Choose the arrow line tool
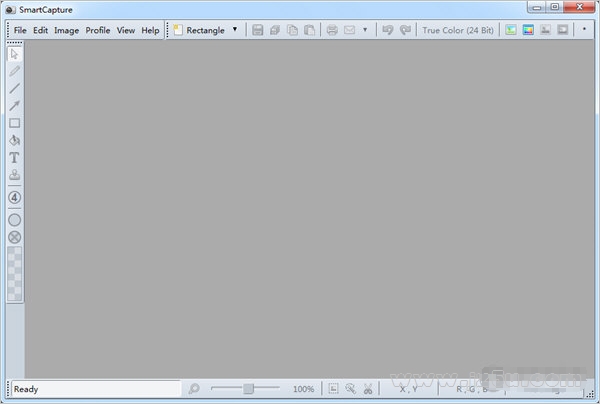The width and height of the screenshot is (600, 404). pos(15,106)
